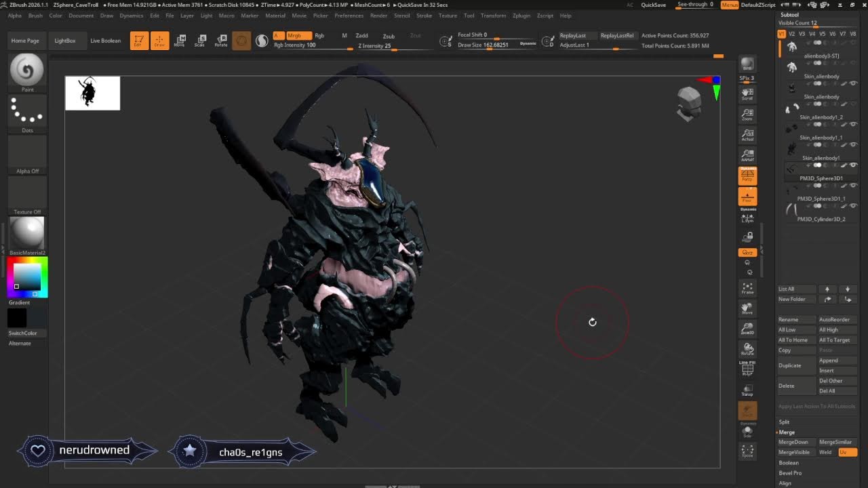Activate the Draw mode button
This screenshot has height=488, width=868.
(x=159, y=41)
